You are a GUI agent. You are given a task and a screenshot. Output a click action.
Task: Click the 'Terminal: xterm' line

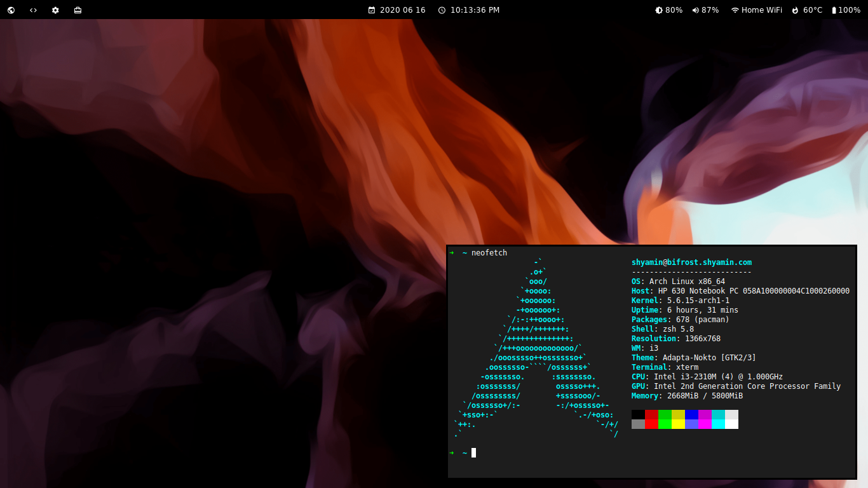point(665,367)
